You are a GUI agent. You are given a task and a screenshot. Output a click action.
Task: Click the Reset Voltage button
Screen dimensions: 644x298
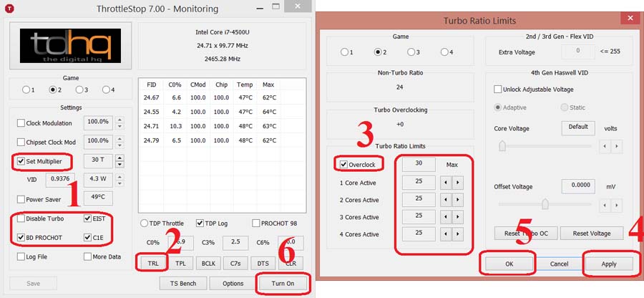592,233
